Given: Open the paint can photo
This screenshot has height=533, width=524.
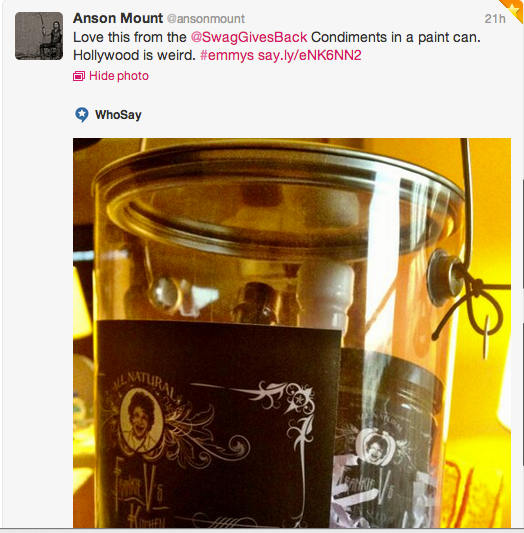Looking at the screenshot, I should coord(292,333).
